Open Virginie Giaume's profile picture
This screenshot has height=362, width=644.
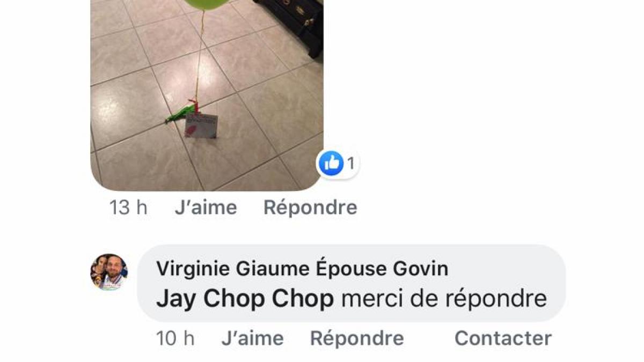[x=109, y=272]
